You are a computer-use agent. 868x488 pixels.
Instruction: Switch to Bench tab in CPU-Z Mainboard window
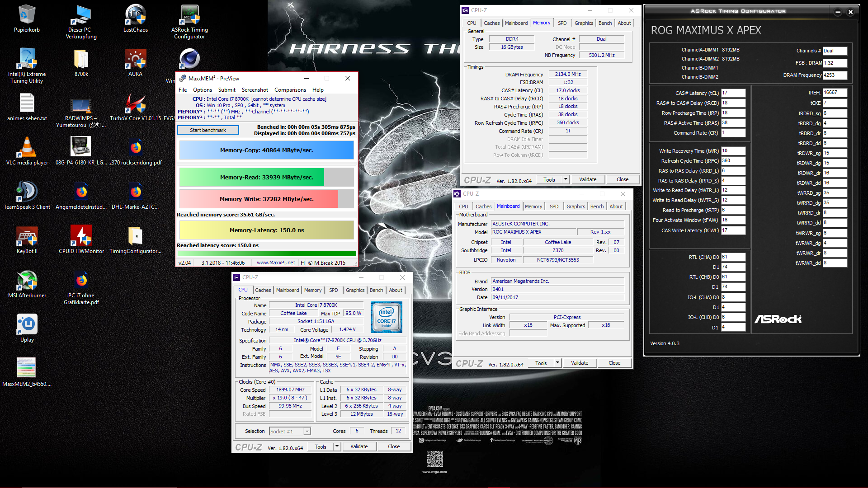[597, 206]
